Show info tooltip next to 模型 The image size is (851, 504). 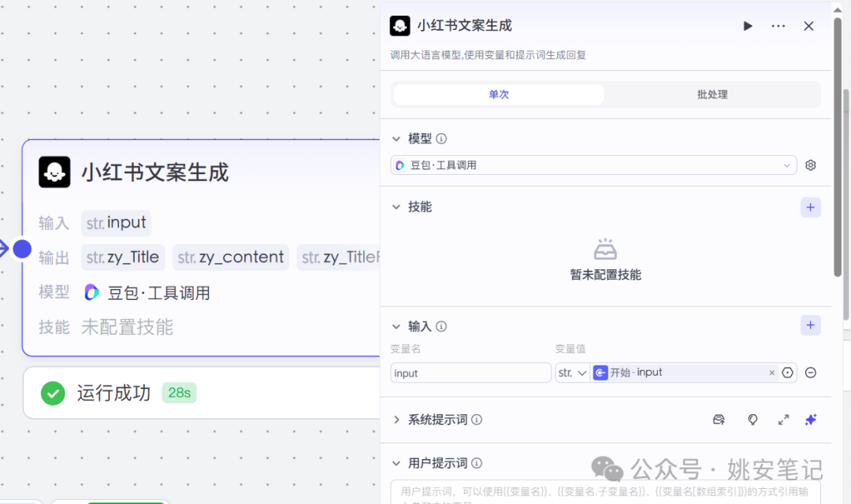tap(441, 139)
